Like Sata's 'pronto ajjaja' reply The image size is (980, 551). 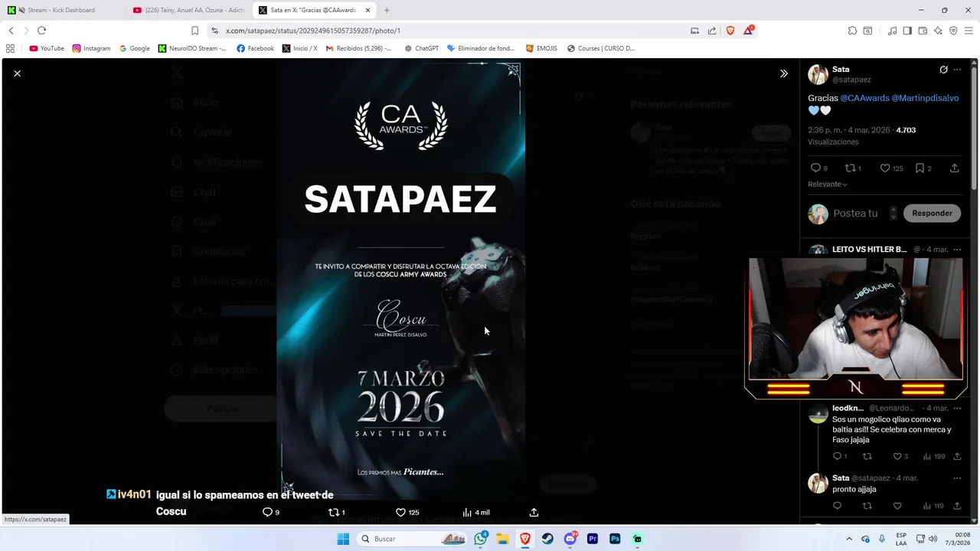(897, 506)
